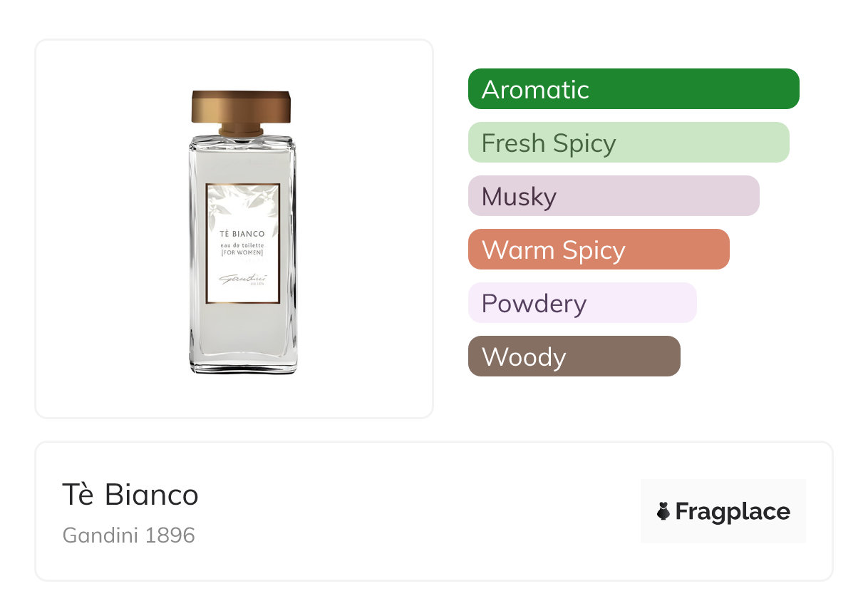The width and height of the screenshot is (868, 616).
Task: Click the Musky accord bar
Action: 613,196
